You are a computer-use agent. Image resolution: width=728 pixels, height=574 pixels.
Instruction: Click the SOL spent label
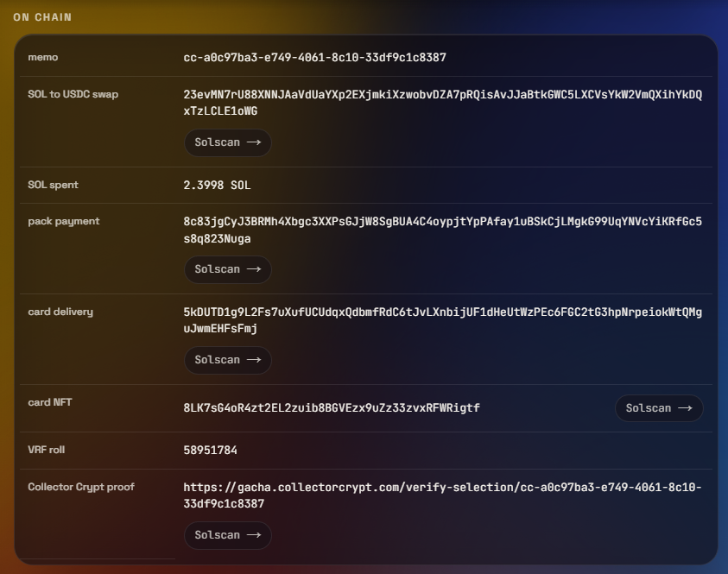click(53, 185)
